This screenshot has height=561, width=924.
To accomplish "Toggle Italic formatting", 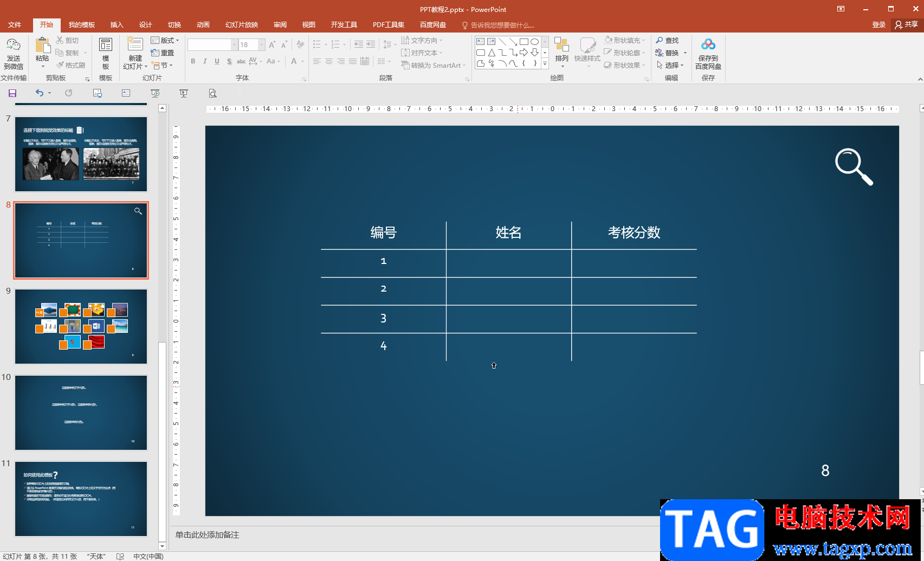I will 205,61.
